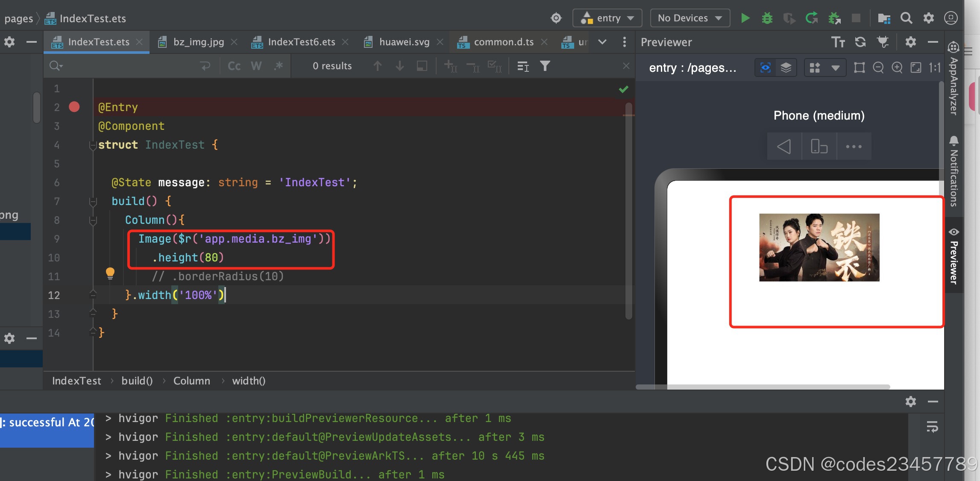
Task: Click the Previewer horizontal scrollbar
Action: [x=763, y=387]
